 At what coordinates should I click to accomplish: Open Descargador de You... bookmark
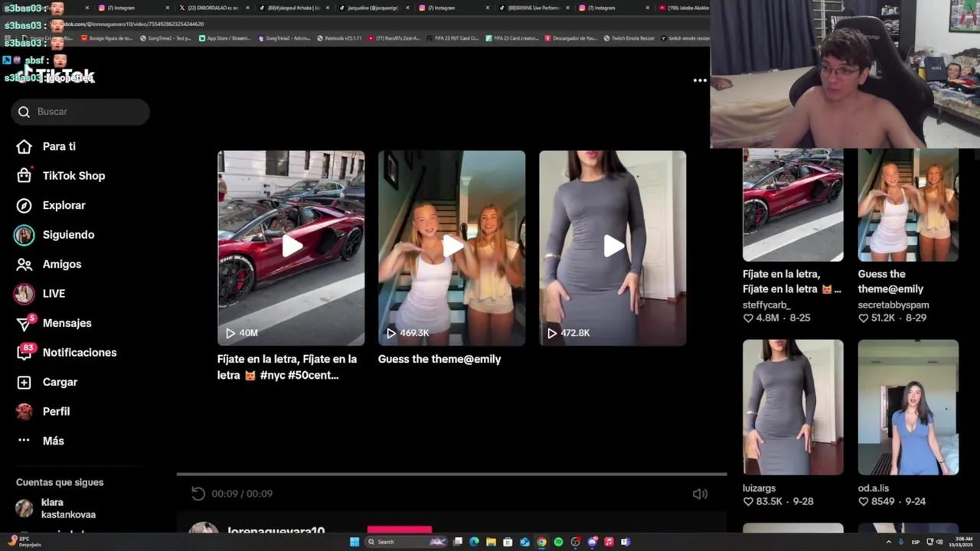click(570, 38)
